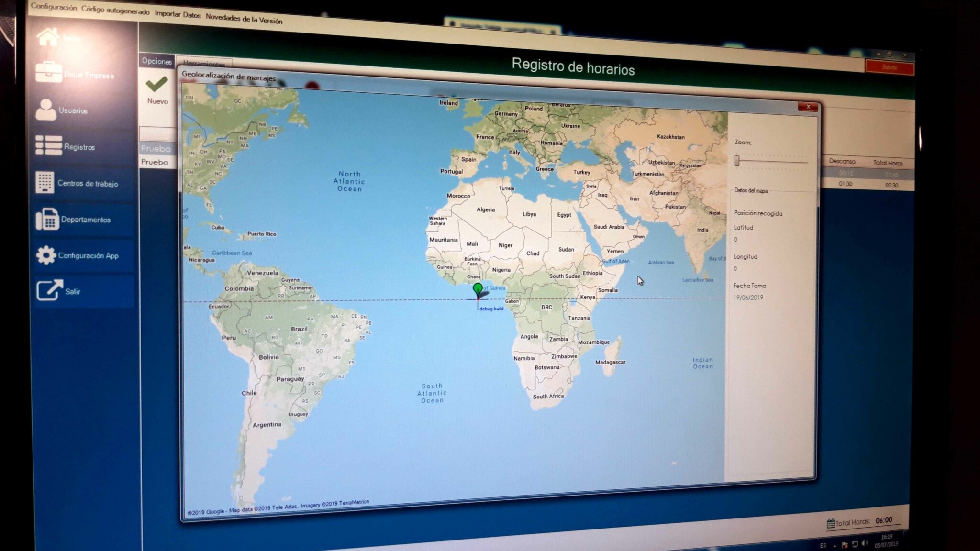This screenshot has width=980, height=551.
Task: Click the debug build map label
Action: click(491, 309)
